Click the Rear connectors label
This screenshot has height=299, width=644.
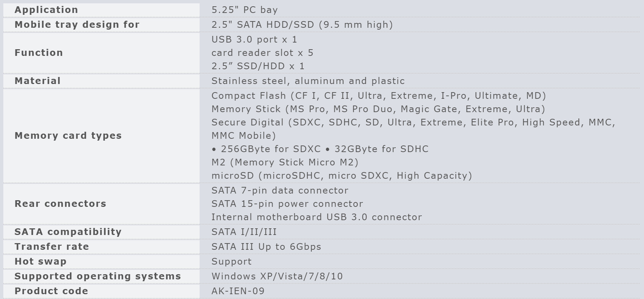point(60,204)
